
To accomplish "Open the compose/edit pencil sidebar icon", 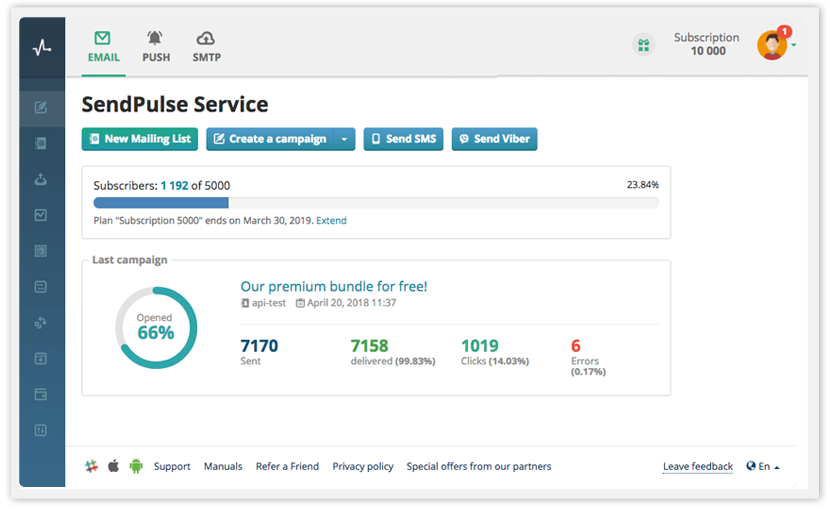I will tap(41, 107).
